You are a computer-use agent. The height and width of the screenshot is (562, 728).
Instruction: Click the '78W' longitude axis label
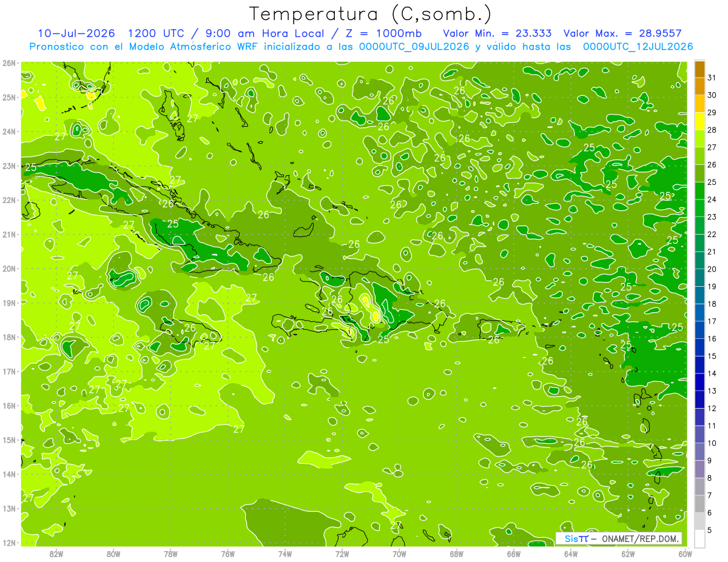coord(171,554)
